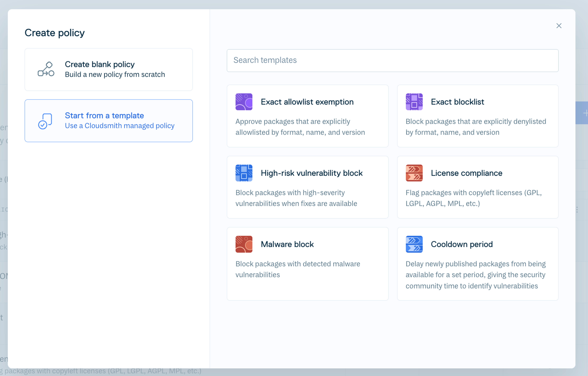The image size is (588, 376).
Task: Click the Exact allowlist exemption icon
Action: coord(244,102)
